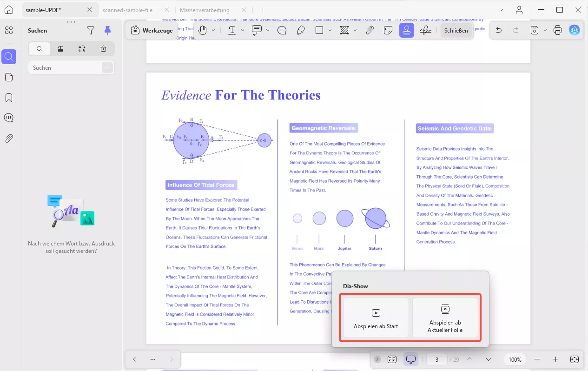Fit page with the fit-to-screen icon
This screenshot has height=371, width=588.
[x=574, y=359]
